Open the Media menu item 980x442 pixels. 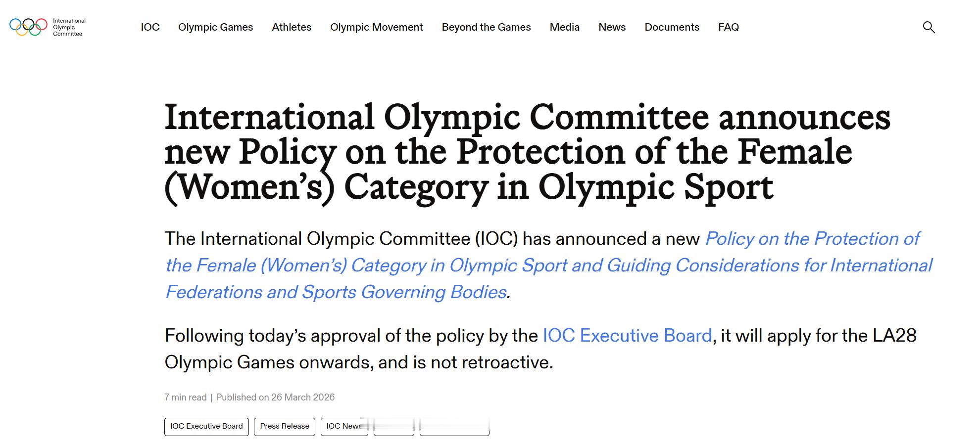(x=564, y=27)
